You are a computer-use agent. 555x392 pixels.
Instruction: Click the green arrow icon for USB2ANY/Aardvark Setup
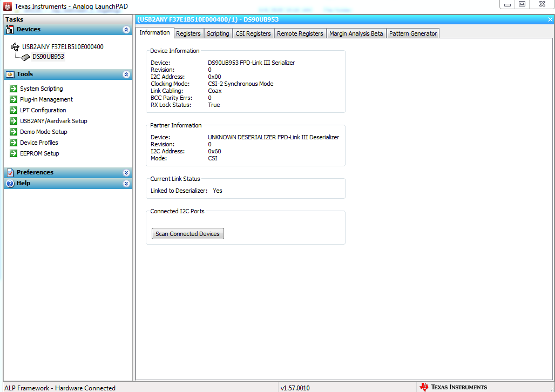pyautogui.click(x=13, y=121)
